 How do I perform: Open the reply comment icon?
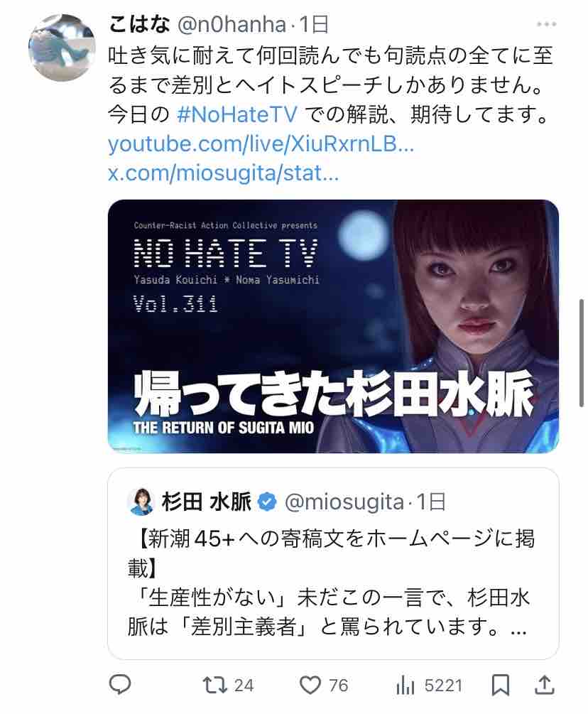pyautogui.click(x=120, y=685)
